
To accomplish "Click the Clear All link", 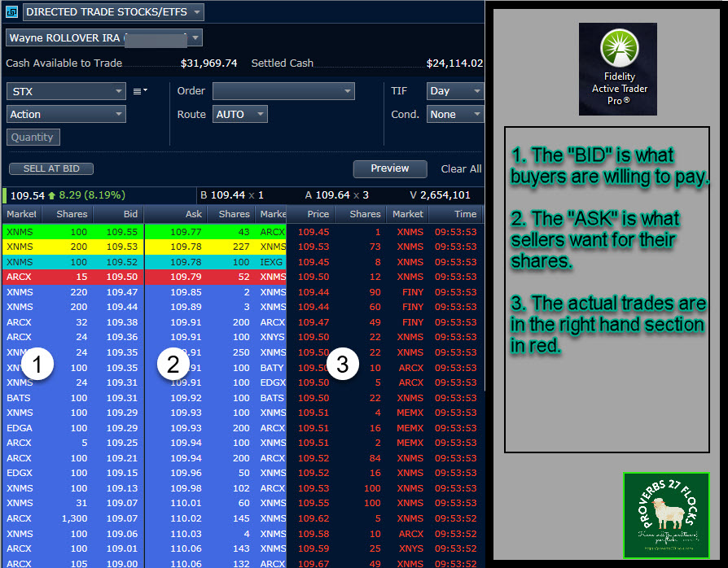I will (461, 169).
